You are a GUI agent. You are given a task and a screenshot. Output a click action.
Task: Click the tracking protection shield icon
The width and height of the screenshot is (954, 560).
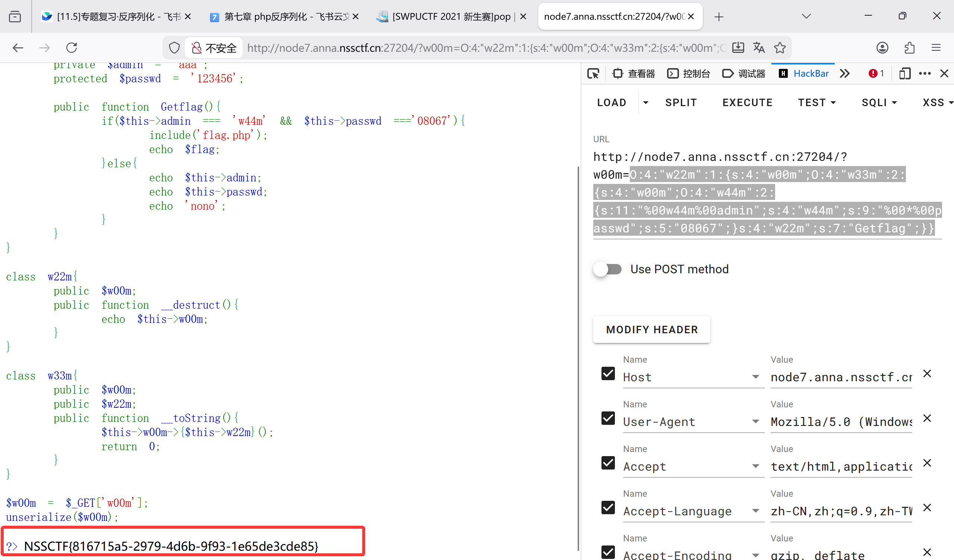coord(174,48)
